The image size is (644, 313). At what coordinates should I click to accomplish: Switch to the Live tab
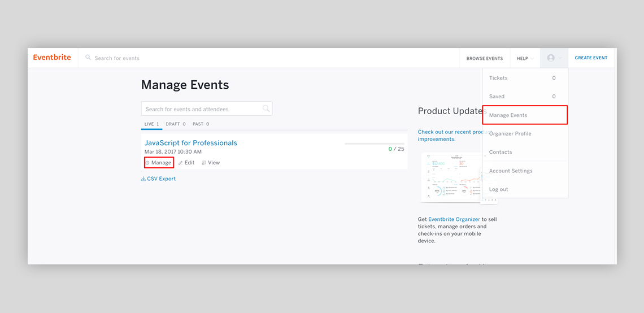pos(151,124)
